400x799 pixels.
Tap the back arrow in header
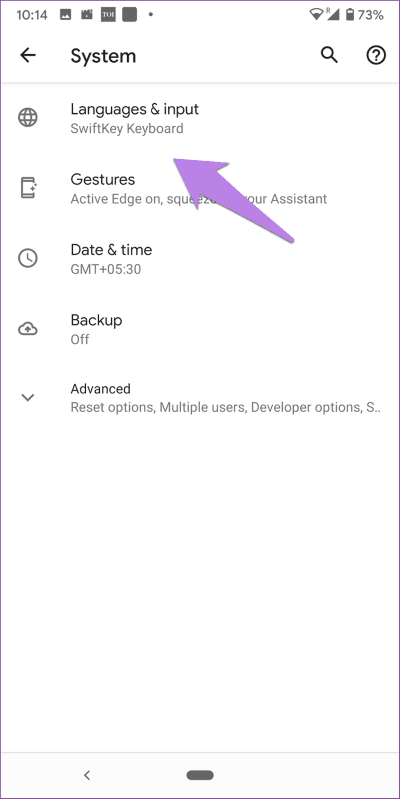28,55
